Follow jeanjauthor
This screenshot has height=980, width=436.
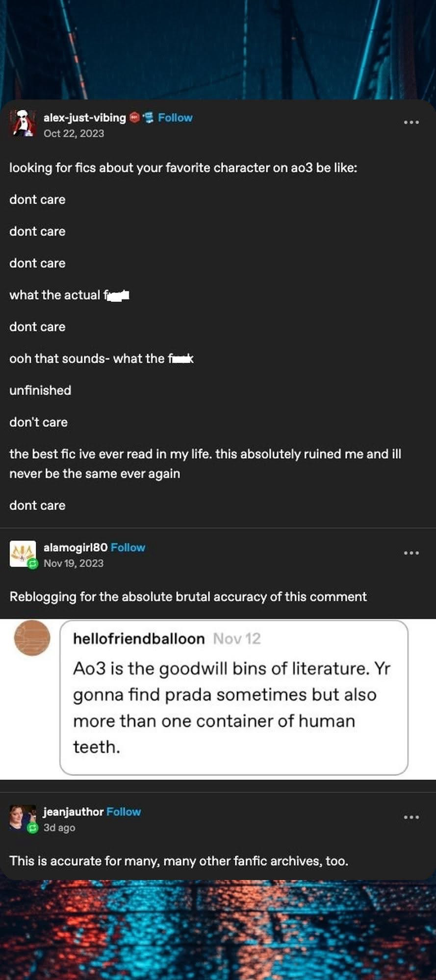point(124,811)
